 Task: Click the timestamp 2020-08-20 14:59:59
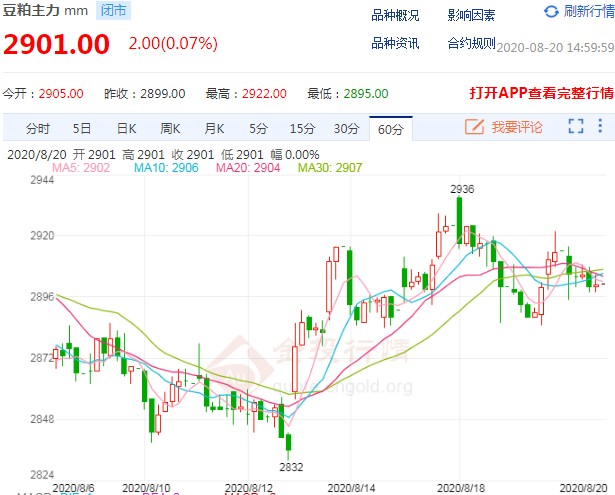[555, 47]
